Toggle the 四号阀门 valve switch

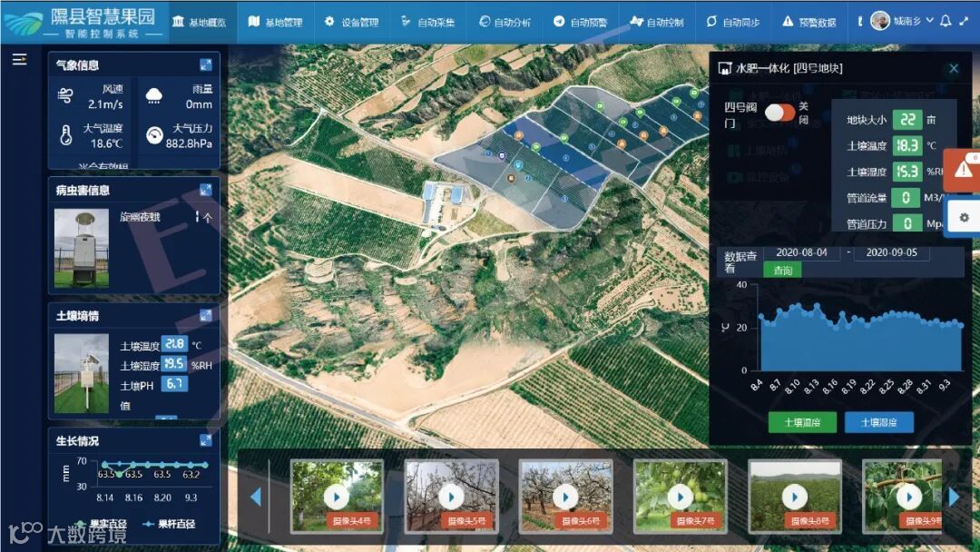tap(780, 113)
